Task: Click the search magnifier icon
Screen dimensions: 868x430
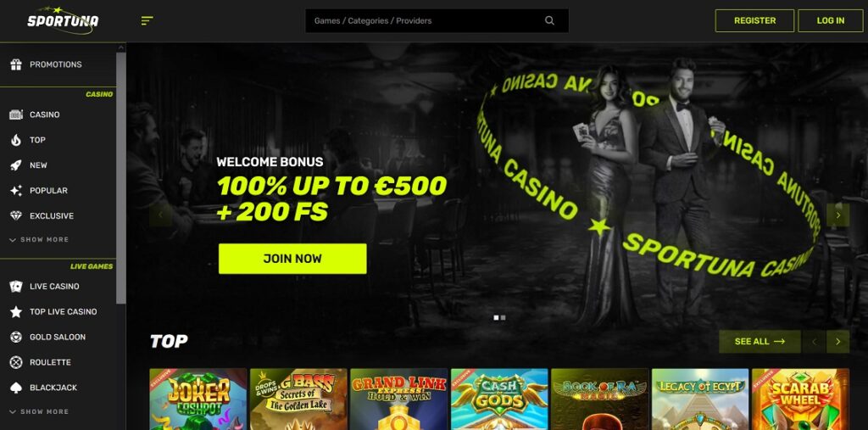Action: [x=549, y=20]
